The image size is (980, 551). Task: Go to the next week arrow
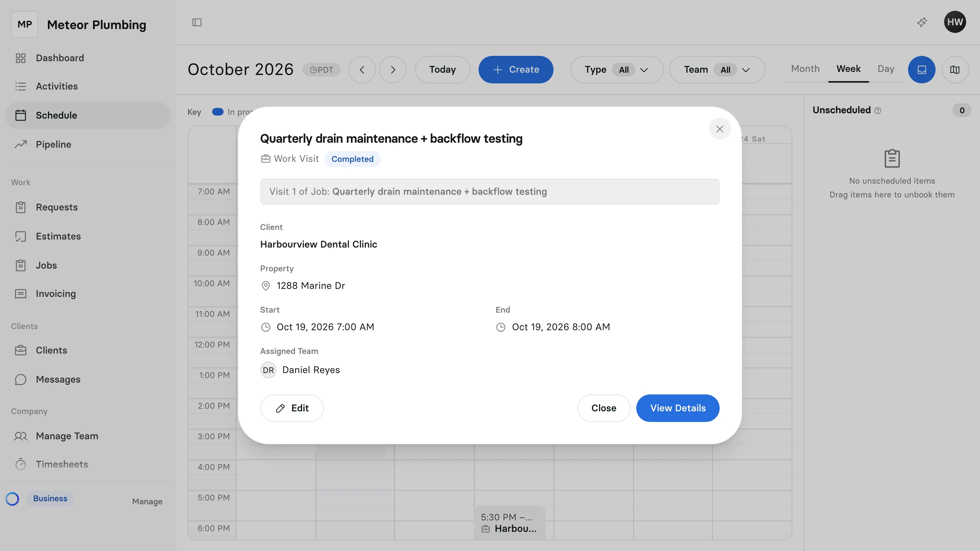point(393,70)
